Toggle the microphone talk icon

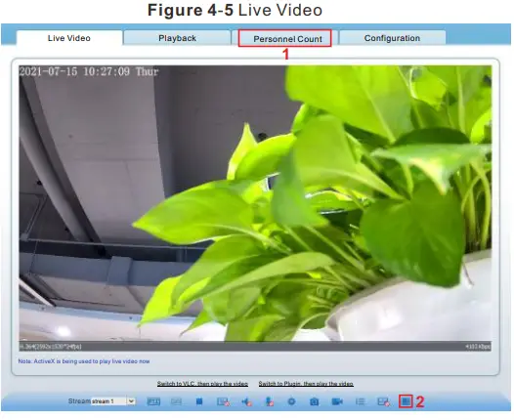click(269, 401)
